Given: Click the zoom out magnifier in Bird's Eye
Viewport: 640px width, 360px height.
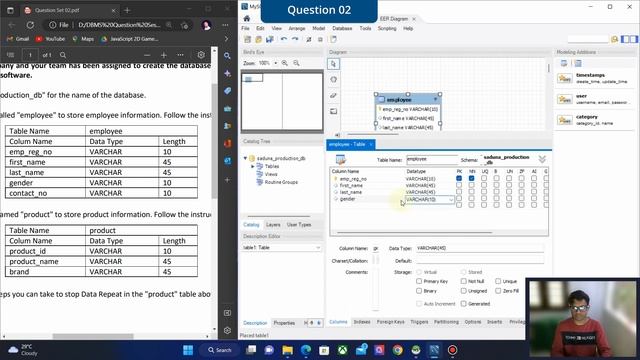Looking at the screenshot, I should pyautogui.click(x=296, y=63).
